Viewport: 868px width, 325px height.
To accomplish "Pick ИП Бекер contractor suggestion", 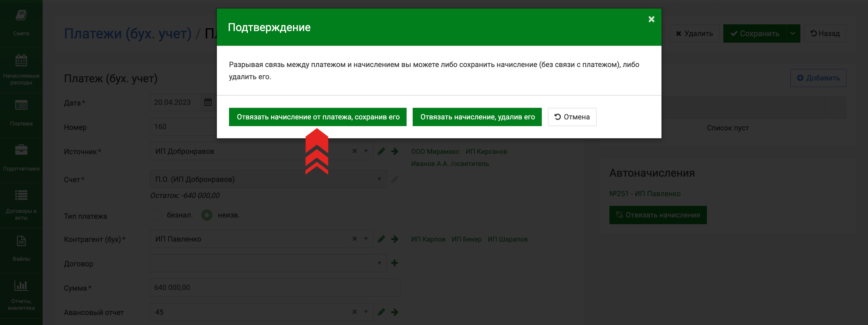I will (466, 239).
